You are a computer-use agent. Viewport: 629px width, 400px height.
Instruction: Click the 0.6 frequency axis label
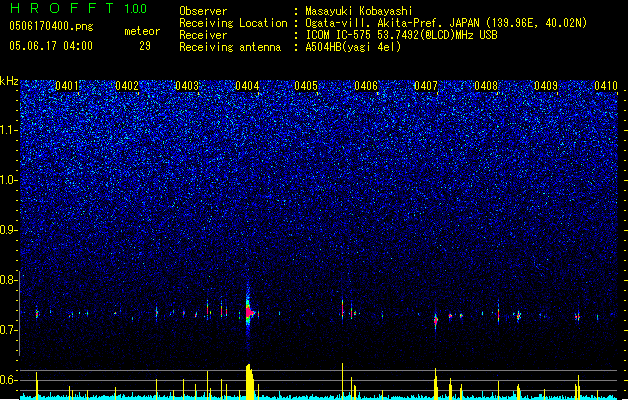(9, 380)
